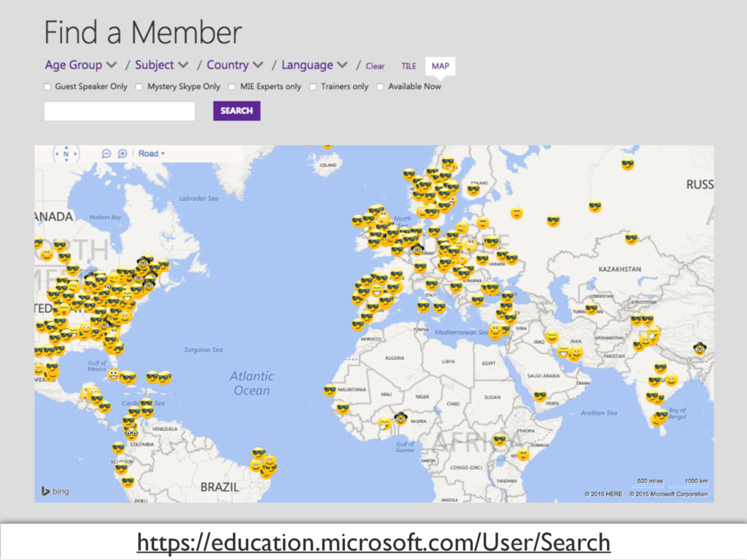The height and width of the screenshot is (560, 747).
Task: Select sunglasses marker just above Kazakhstan label
Action: pyautogui.click(x=632, y=238)
